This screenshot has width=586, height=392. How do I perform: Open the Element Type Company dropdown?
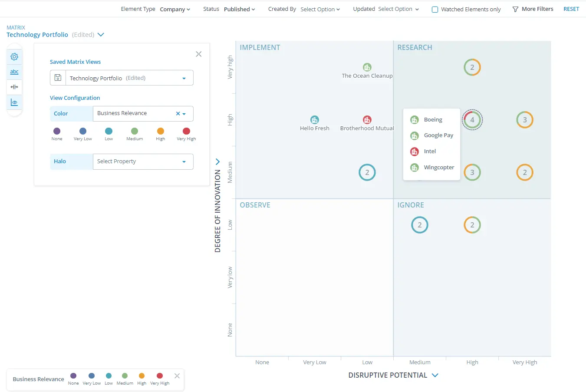click(x=175, y=10)
